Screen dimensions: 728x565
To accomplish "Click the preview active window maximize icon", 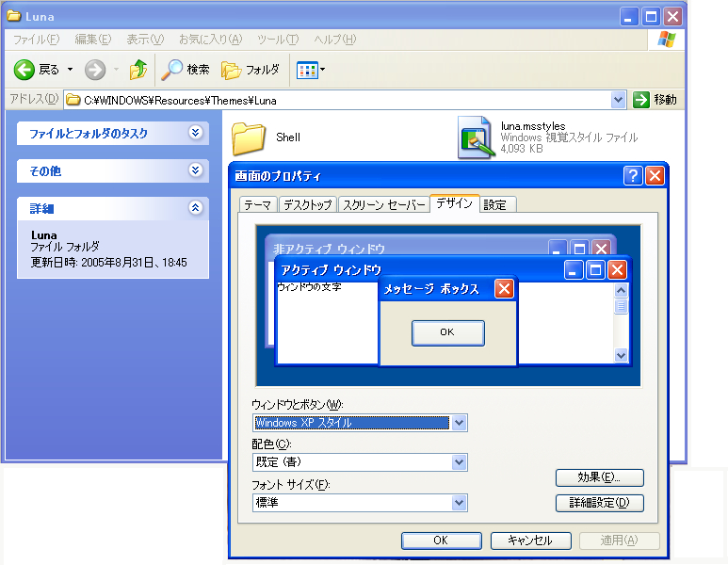I will [595, 269].
